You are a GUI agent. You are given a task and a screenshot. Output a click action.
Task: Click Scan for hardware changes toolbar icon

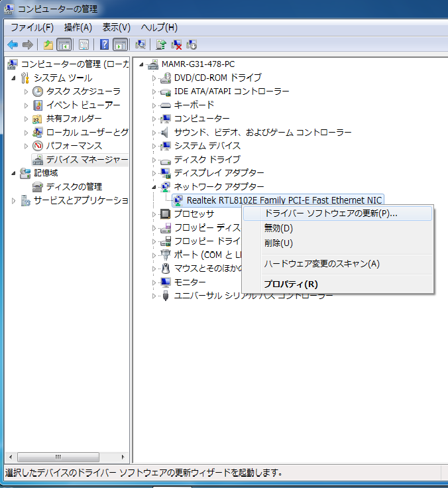[140, 44]
